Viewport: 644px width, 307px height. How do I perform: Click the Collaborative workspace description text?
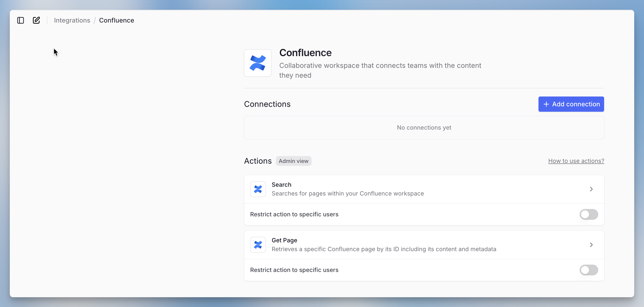pos(380,70)
